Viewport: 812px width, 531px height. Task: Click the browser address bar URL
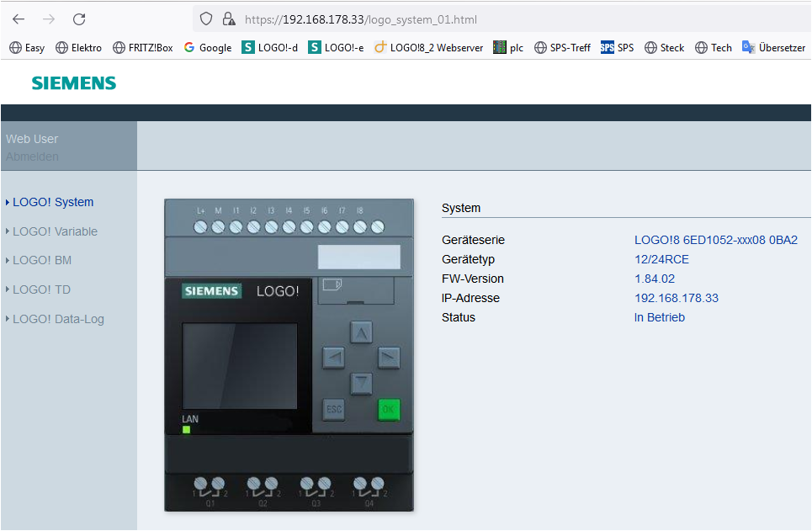coord(361,19)
